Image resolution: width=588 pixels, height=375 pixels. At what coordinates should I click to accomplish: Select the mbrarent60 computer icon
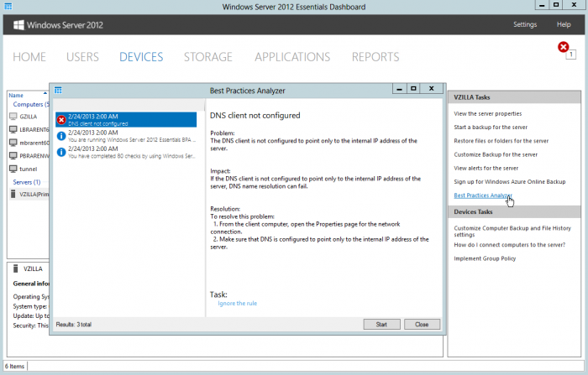(x=13, y=143)
